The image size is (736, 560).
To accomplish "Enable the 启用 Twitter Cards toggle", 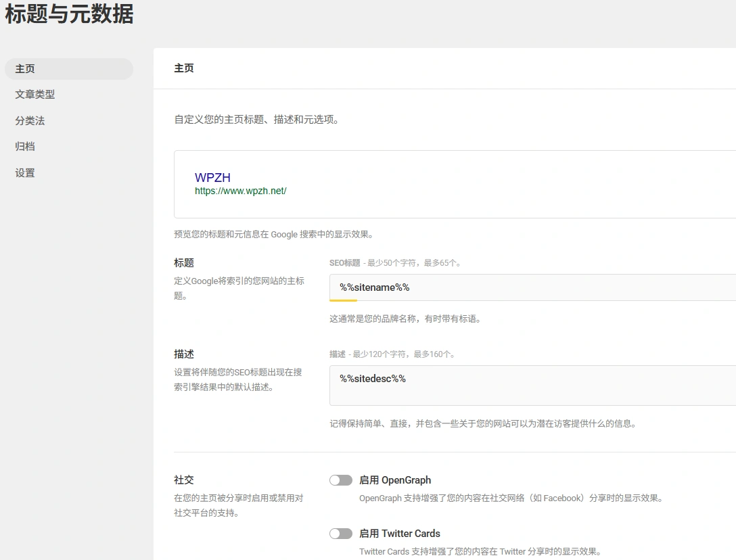I will (x=341, y=534).
